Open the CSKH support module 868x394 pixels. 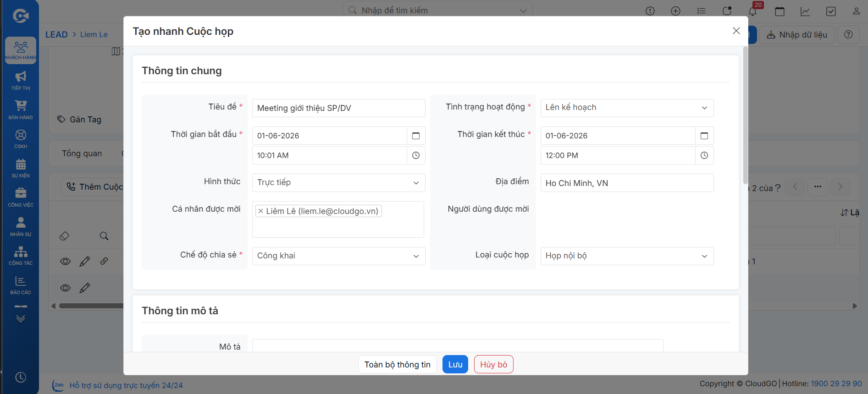(21, 139)
